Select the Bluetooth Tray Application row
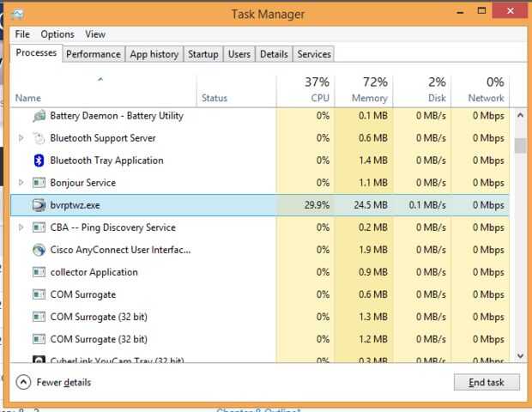The image size is (532, 412). coord(260,161)
